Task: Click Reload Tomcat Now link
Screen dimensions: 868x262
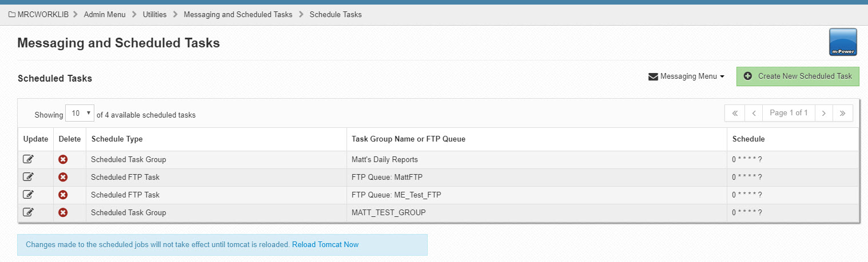Action: click(325, 244)
